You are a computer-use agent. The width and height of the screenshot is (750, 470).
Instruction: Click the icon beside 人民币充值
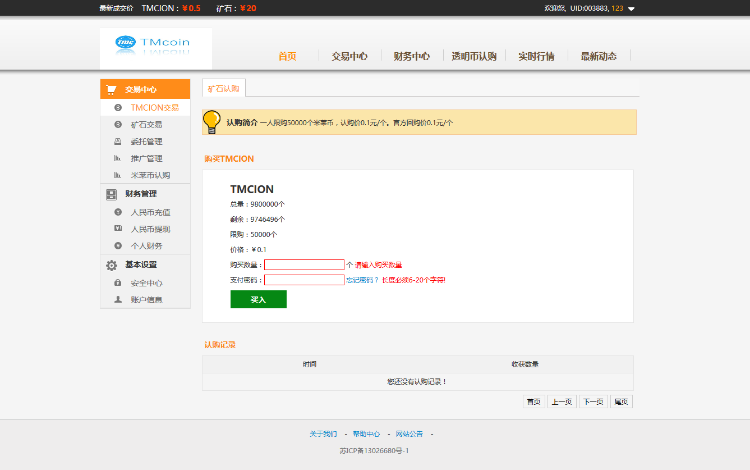click(x=118, y=212)
